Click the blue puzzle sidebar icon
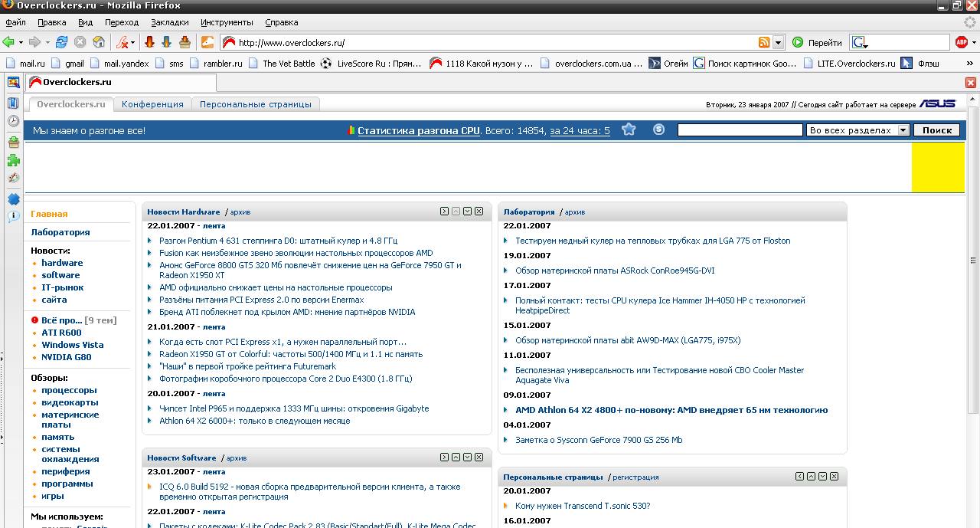 (x=13, y=199)
